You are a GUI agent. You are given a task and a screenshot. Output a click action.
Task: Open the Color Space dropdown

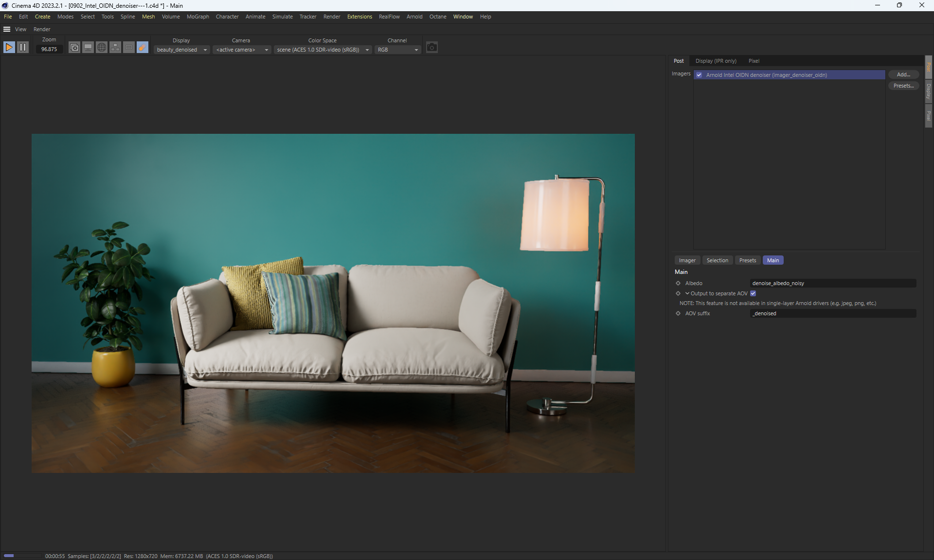click(323, 50)
